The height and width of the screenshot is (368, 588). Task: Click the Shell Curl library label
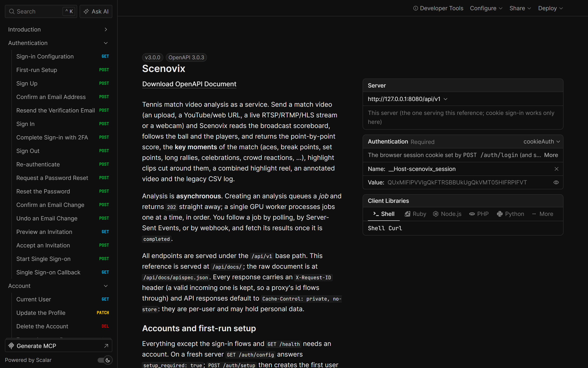point(385,228)
